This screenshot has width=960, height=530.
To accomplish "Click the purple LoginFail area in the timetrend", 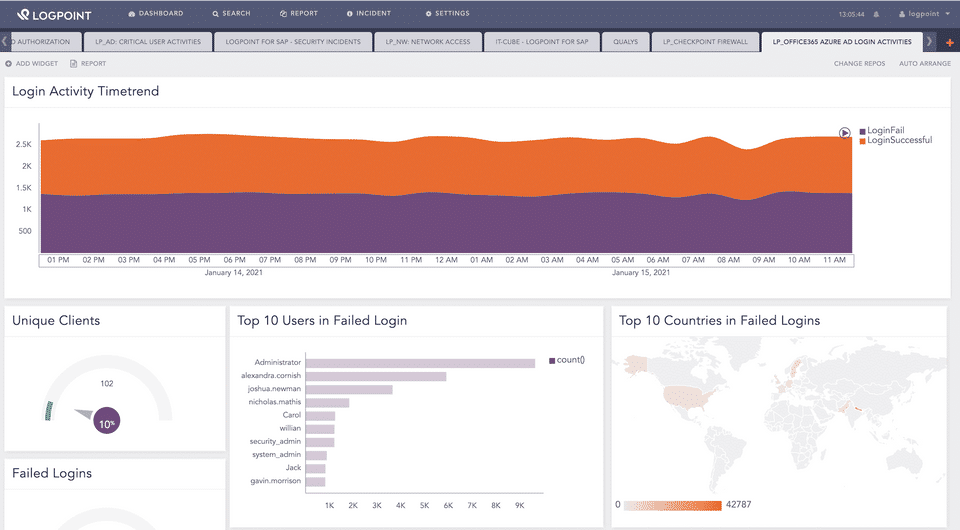I will point(446,225).
